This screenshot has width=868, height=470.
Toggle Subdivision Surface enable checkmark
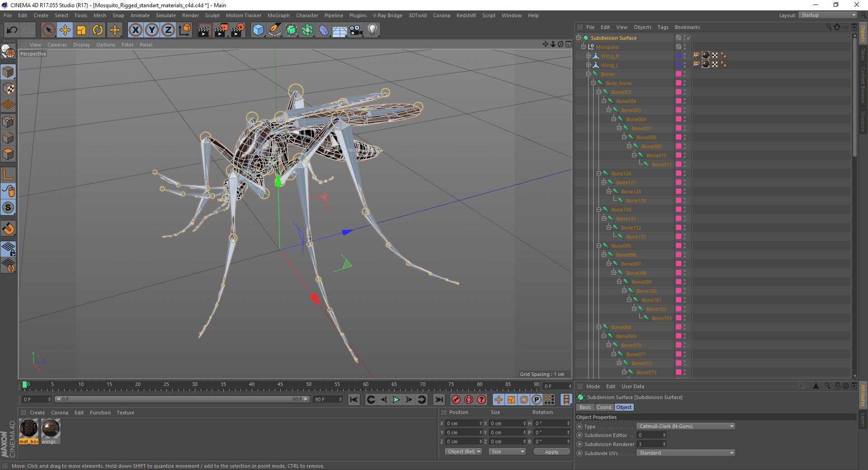coord(689,38)
